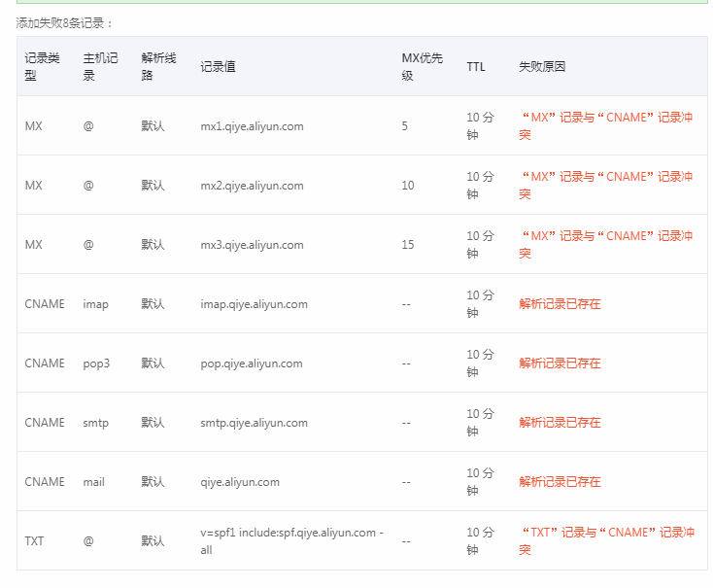Click the pop3 host record cell
Image resolution: width=713 pixels, height=588 pixels.
click(x=96, y=363)
